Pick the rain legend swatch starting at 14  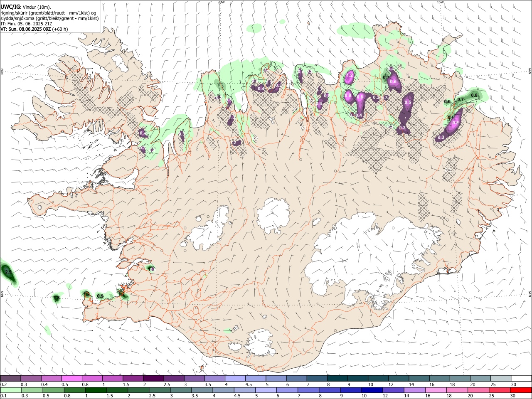coord(415,390)
